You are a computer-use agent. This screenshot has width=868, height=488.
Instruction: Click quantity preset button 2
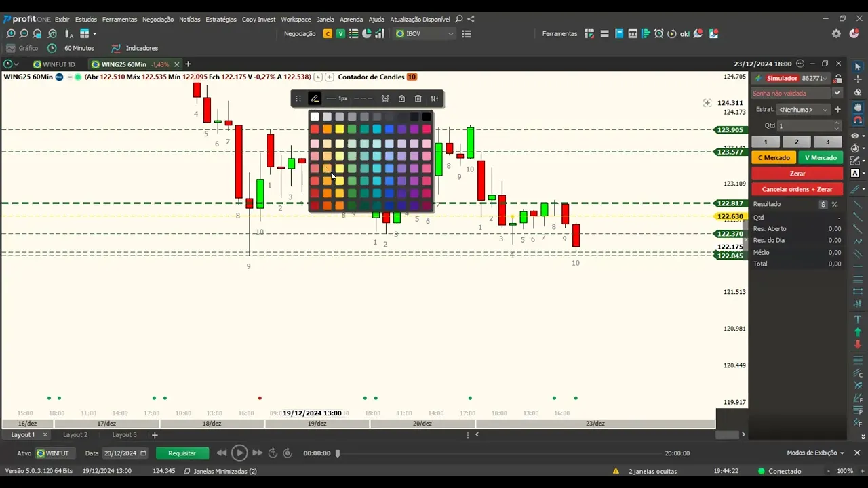point(797,142)
